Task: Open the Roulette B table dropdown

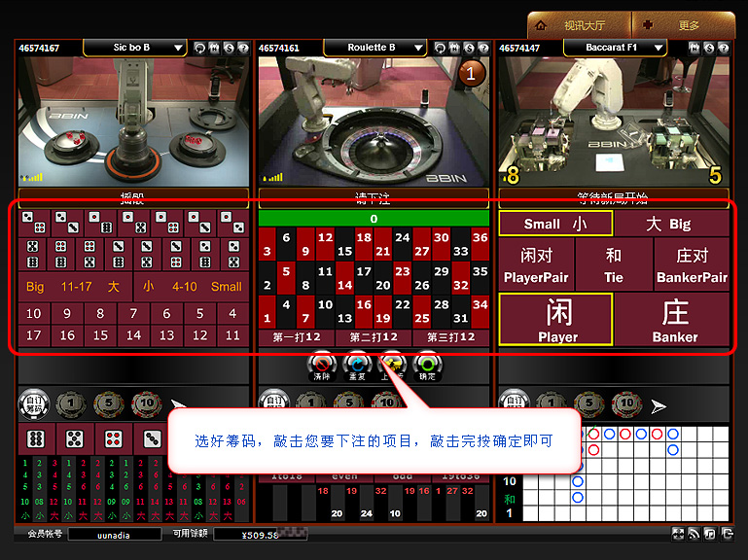Action: pos(375,47)
